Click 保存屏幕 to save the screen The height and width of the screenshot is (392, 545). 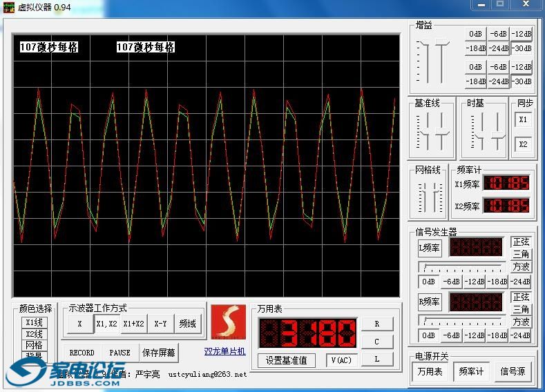point(158,353)
